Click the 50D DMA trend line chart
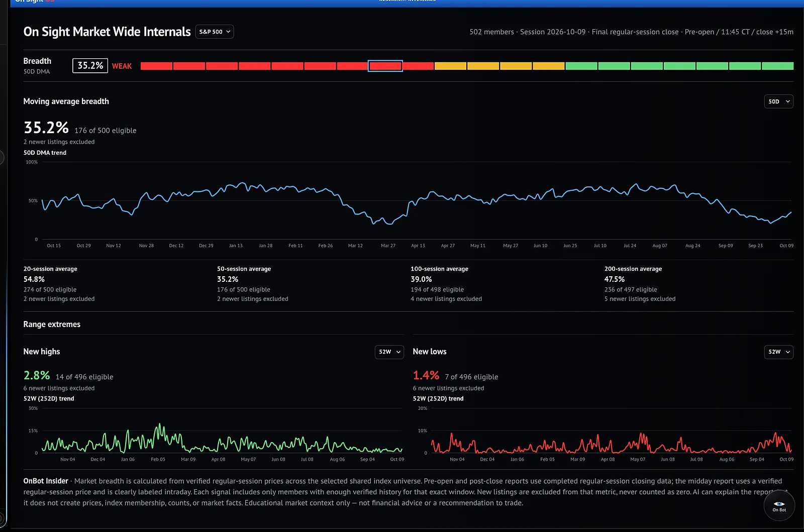The image size is (804, 532). click(x=416, y=201)
